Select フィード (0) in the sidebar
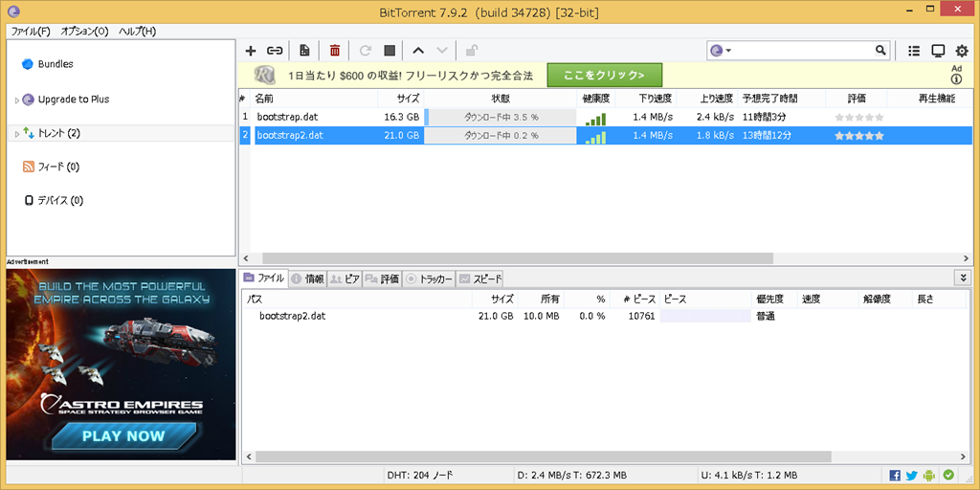Screen dimensions: 980x490 pos(58,167)
